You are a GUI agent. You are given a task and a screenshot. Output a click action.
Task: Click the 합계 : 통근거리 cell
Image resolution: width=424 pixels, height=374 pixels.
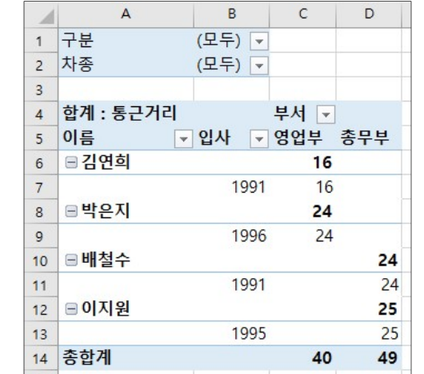click(x=126, y=113)
